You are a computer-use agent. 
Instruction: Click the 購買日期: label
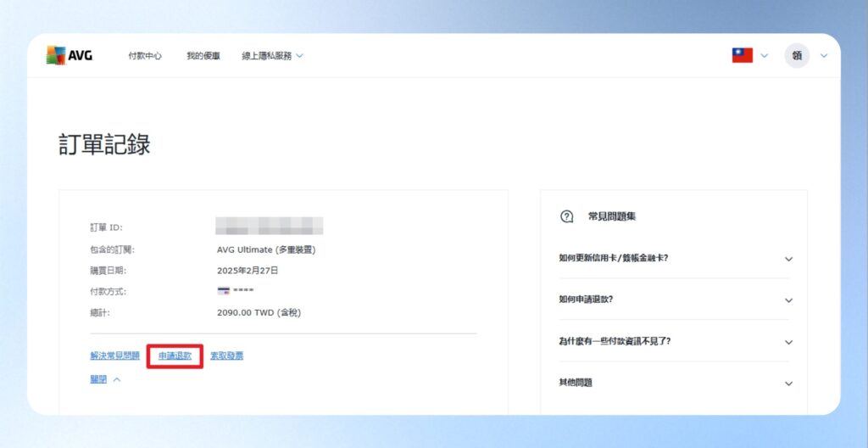[x=108, y=271]
